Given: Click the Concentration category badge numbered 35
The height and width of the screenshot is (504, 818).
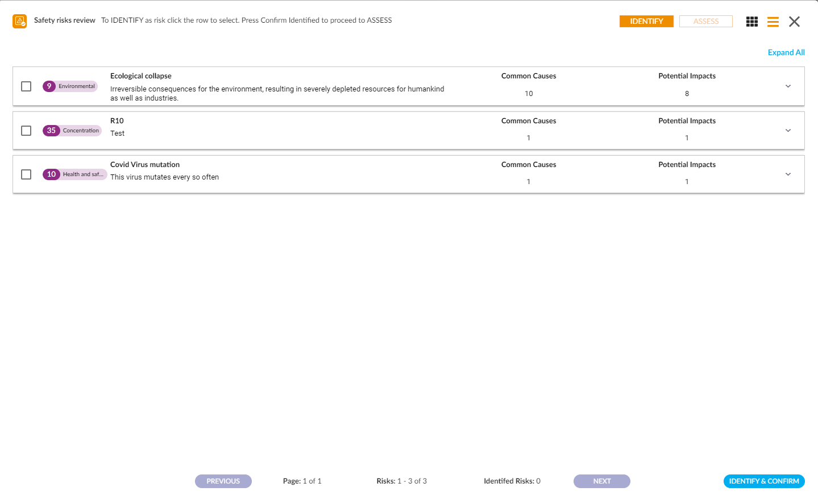Looking at the screenshot, I should (x=72, y=131).
